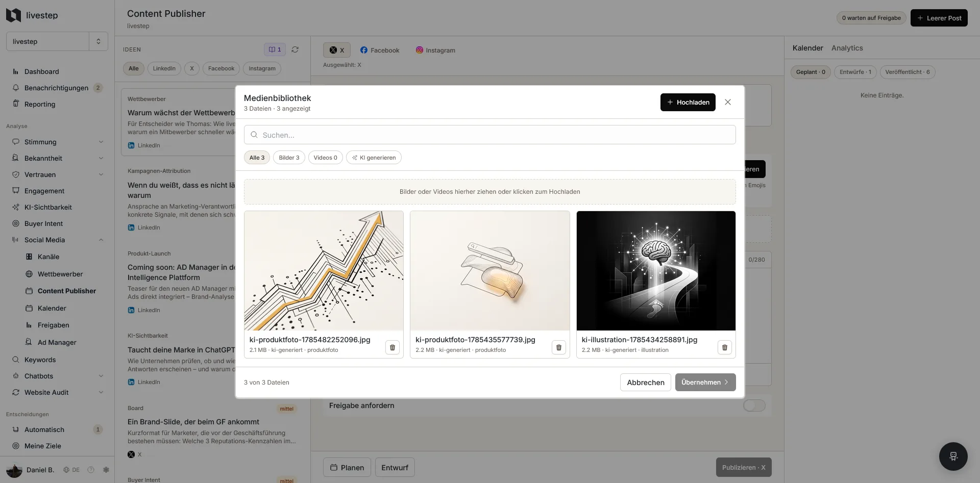
Task: Show Entwürfe · 1 entries
Action: click(855, 72)
